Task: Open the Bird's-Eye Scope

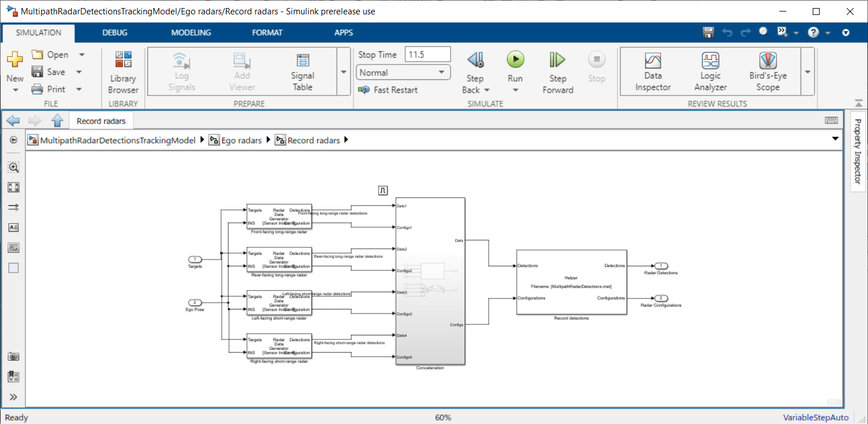Action: (768, 72)
